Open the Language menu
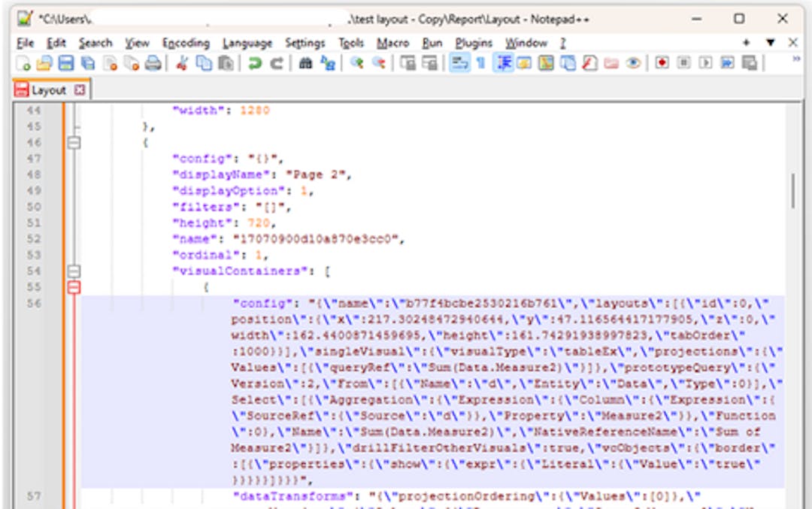Screen dimensions: 812x509 click(247, 43)
